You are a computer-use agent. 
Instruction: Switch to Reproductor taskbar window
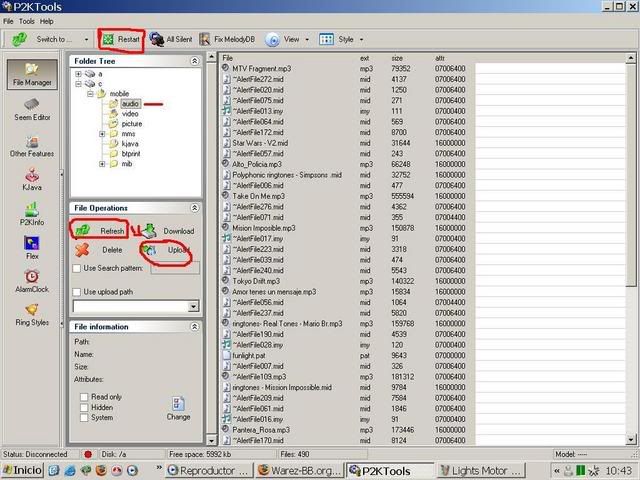[x=209, y=470]
